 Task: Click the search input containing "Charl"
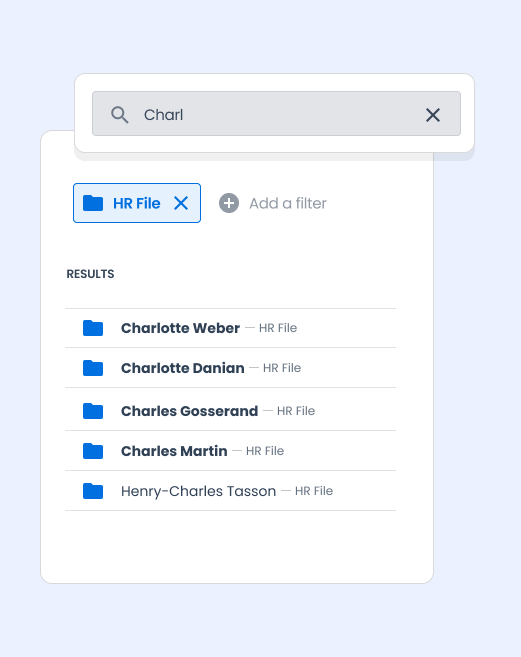click(x=276, y=114)
